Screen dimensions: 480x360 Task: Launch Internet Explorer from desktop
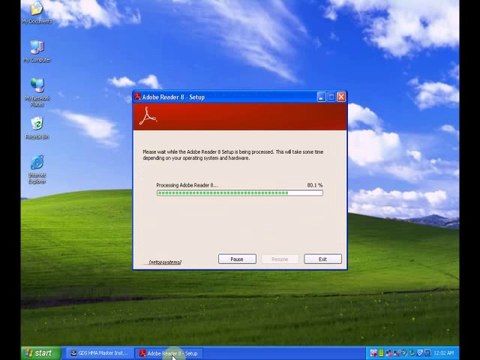[x=37, y=169]
